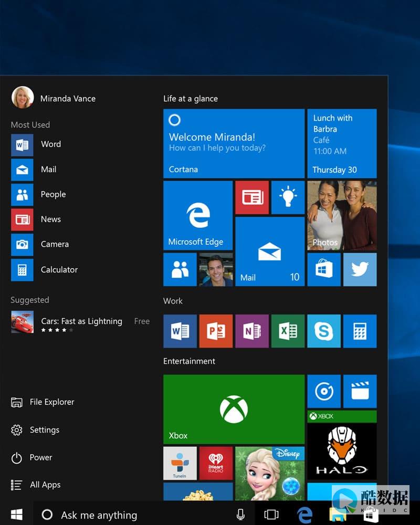Open the Word tile in Work group
This screenshot has width=420, height=525.
click(x=180, y=331)
